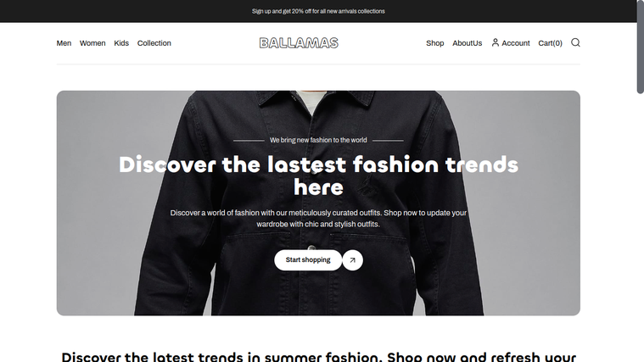Screen dimensions: 644x362
Task: Select the Kids navigation link
Action: (121, 43)
